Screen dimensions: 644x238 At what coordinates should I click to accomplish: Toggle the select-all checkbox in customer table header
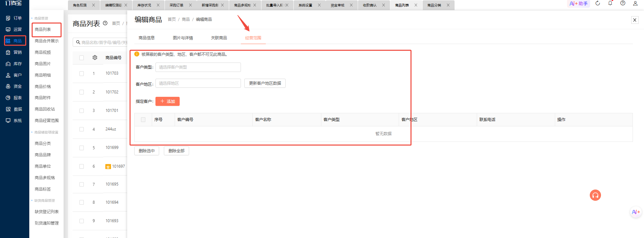[143, 120]
